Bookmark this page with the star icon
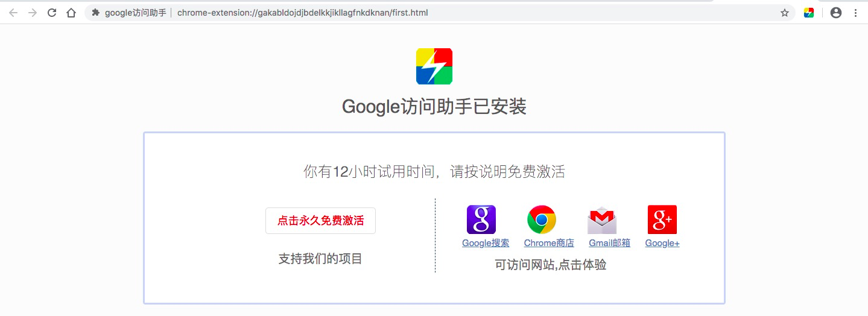868x316 pixels. 785,13
